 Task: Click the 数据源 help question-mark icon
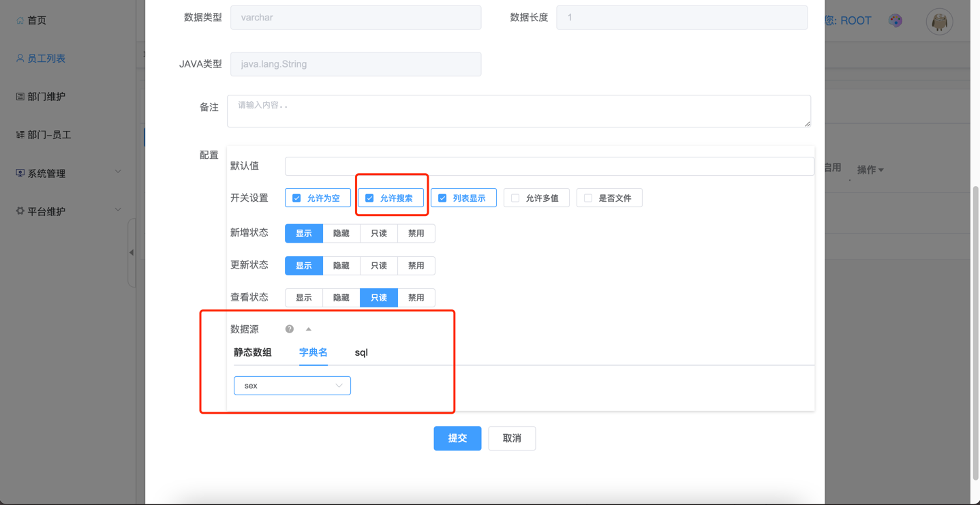(x=290, y=329)
